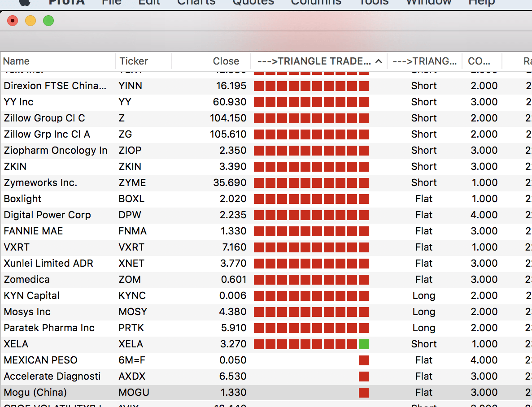532x407 pixels.
Task: Select the Paratek Pharma Inc row
Action: click(266, 328)
